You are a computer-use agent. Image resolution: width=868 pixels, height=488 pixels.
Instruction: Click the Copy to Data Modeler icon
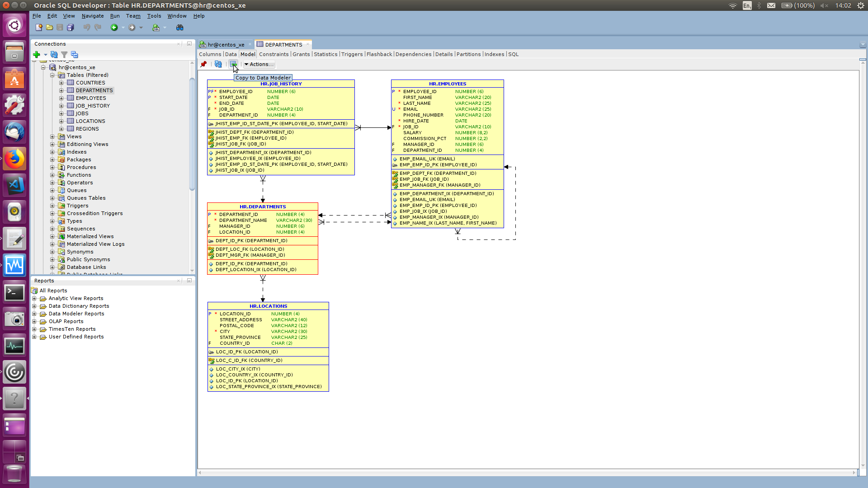click(x=233, y=64)
